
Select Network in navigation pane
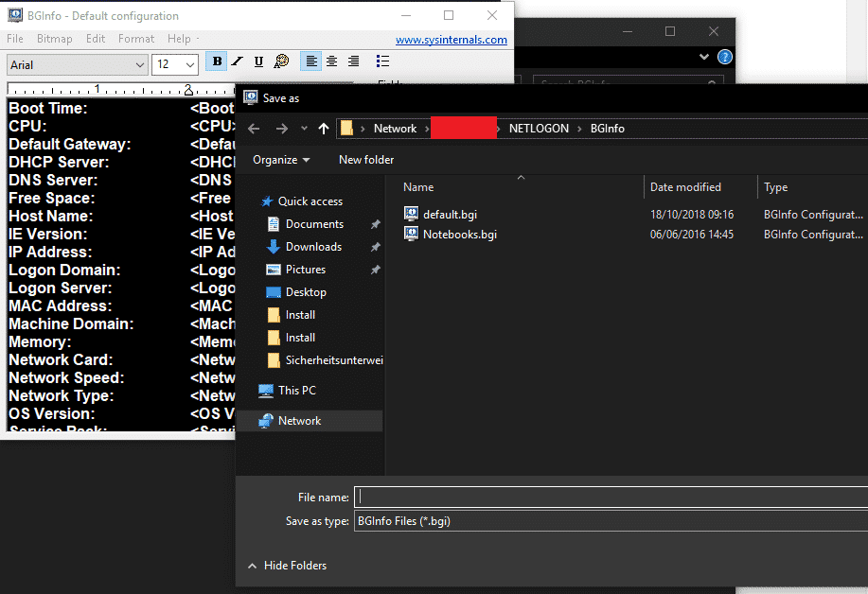[310, 421]
